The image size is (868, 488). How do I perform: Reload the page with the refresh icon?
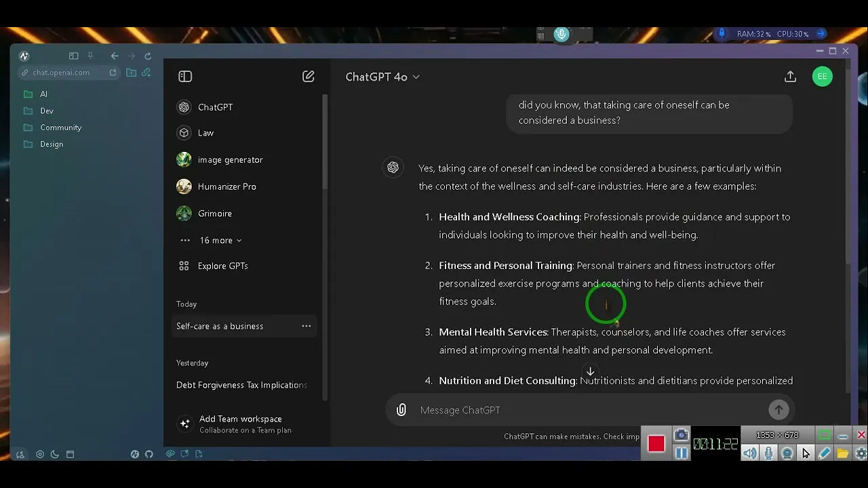coord(148,56)
